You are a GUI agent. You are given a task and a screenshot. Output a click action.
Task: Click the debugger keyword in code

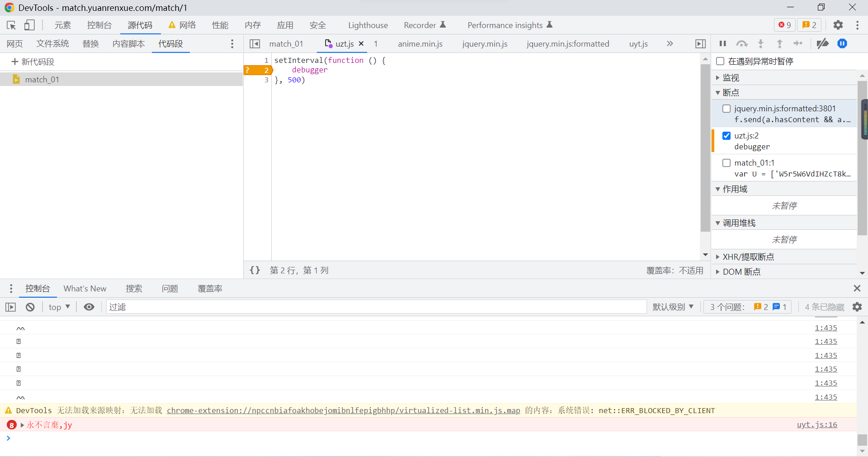(x=310, y=70)
